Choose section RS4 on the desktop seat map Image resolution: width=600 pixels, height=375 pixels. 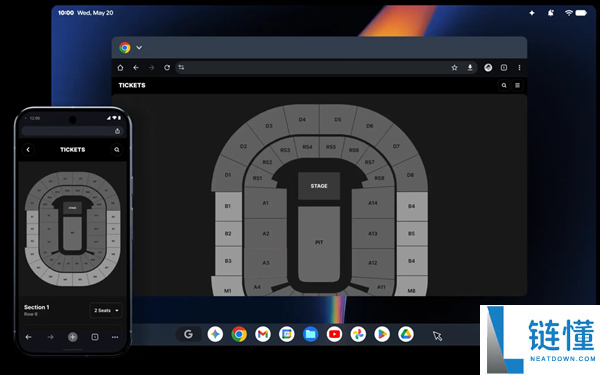coord(307,147)
